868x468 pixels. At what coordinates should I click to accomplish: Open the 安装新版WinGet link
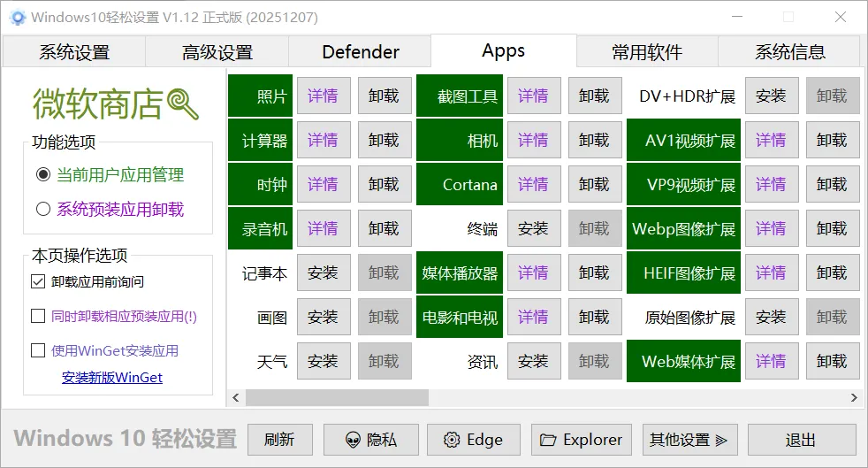pyautogui.click(x=112, y=378)
